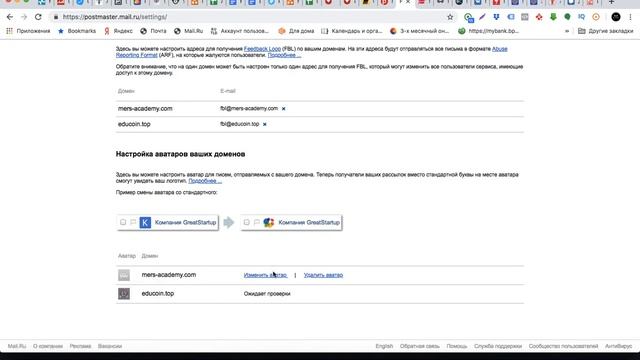Open Chrome's three-dot menu

click(x=630, y=17)
